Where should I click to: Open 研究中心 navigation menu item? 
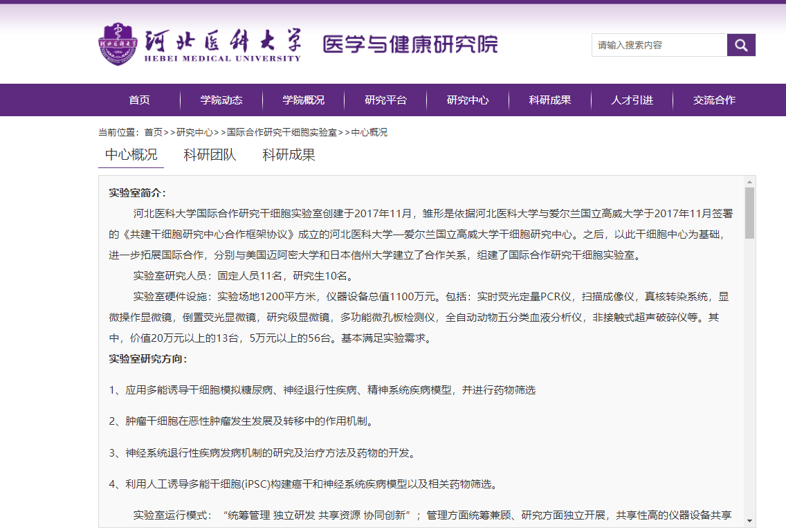(x=468, y=100)
